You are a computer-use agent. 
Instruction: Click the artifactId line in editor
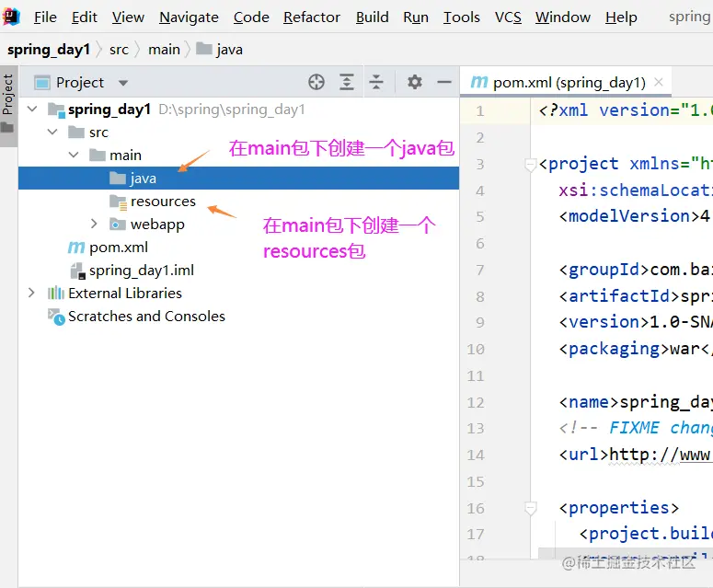click(x=634, y=296)
